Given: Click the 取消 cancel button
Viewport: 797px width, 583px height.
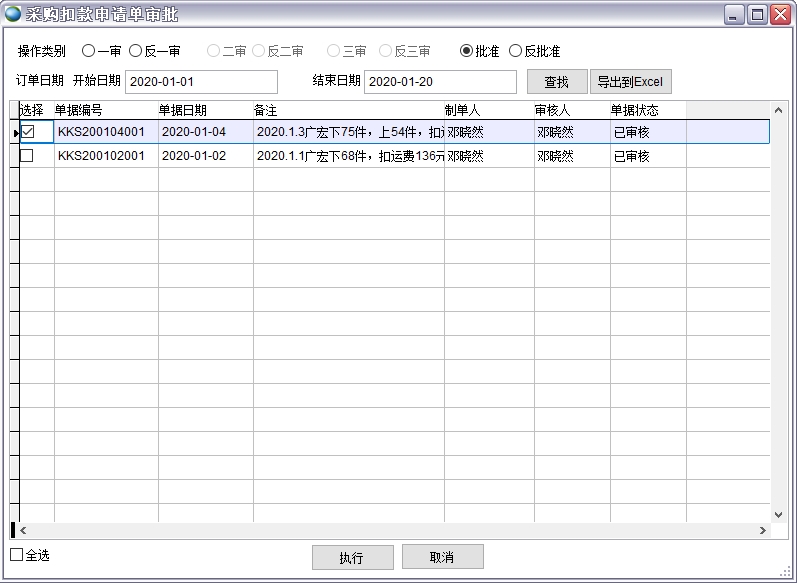Looking at the screenshot, I should click(442, 557).
